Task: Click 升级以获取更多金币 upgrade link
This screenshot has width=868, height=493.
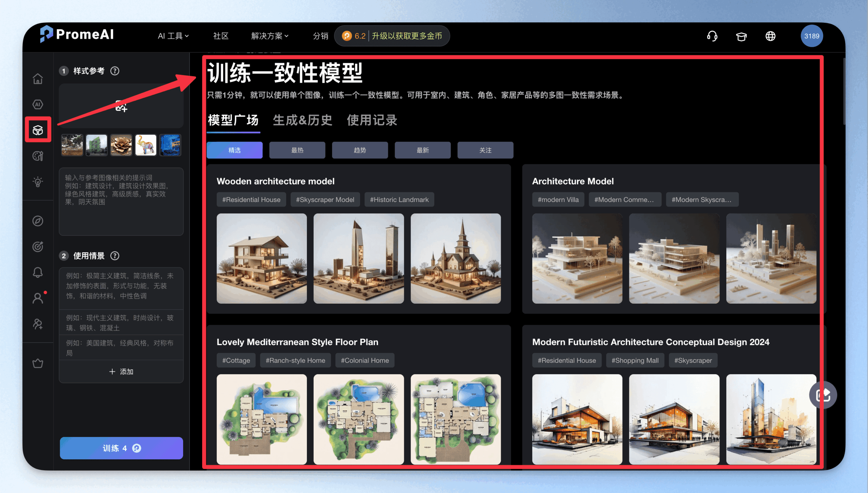Action: [x=407, y=36]
